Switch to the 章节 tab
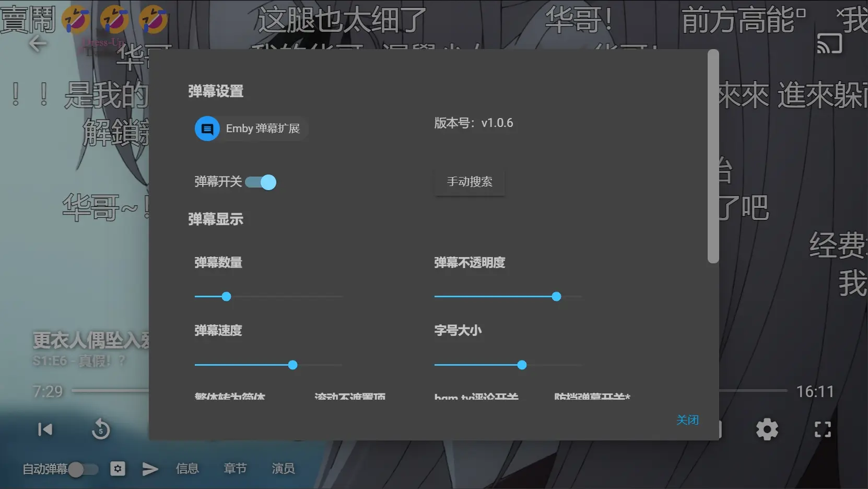Viewport: 868px width, 489px height. [x=235, y=469]
